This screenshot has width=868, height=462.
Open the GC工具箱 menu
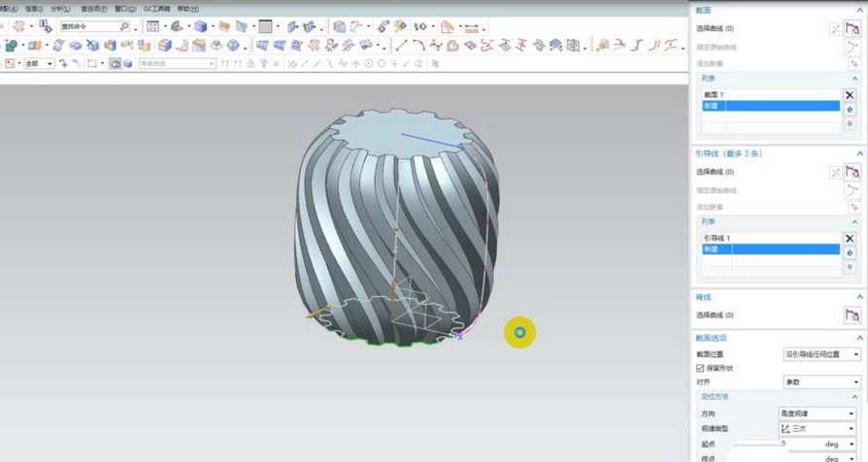(156, 8)
